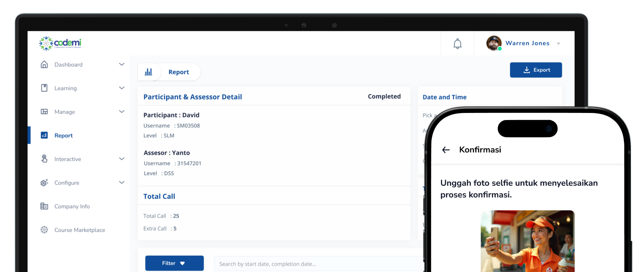Click the Extra Call value 5
The image size is (644, 272).
click(175, 229)
